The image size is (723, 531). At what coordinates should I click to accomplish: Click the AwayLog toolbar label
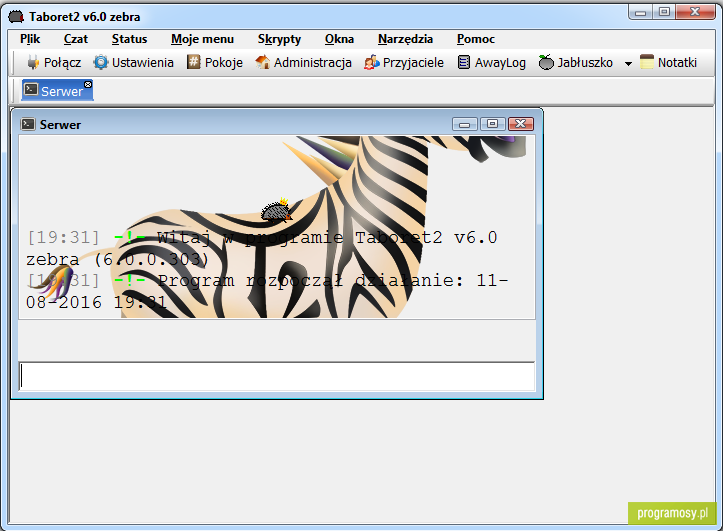tap(500, 63)
